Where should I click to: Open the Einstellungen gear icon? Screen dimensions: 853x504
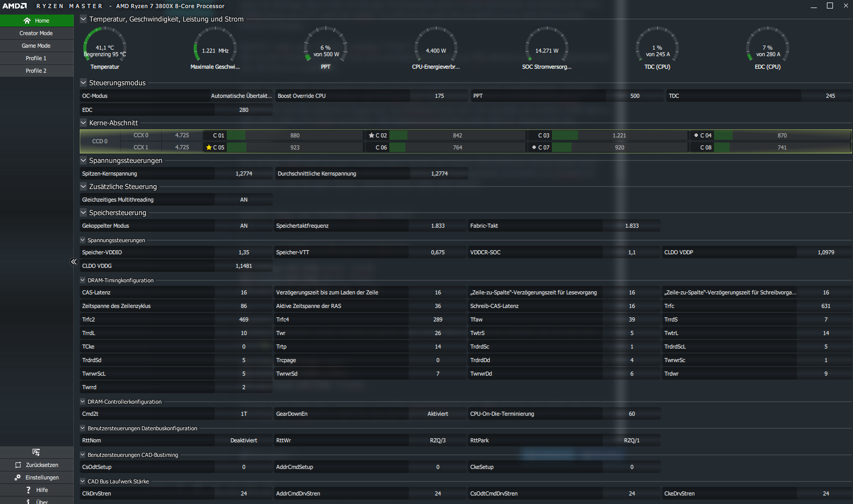pos(18,477)
